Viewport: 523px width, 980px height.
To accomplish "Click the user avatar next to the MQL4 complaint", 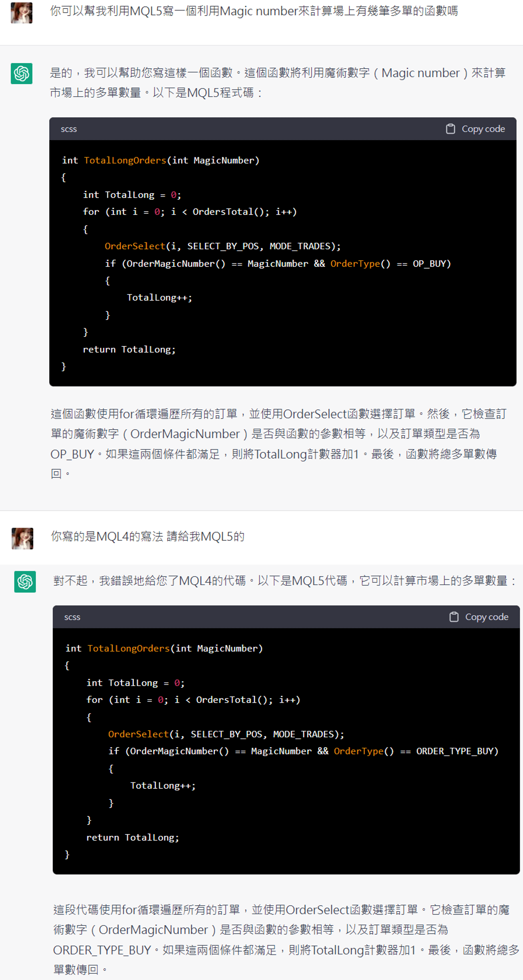I will pyautogui.click(x=22, y=538).
